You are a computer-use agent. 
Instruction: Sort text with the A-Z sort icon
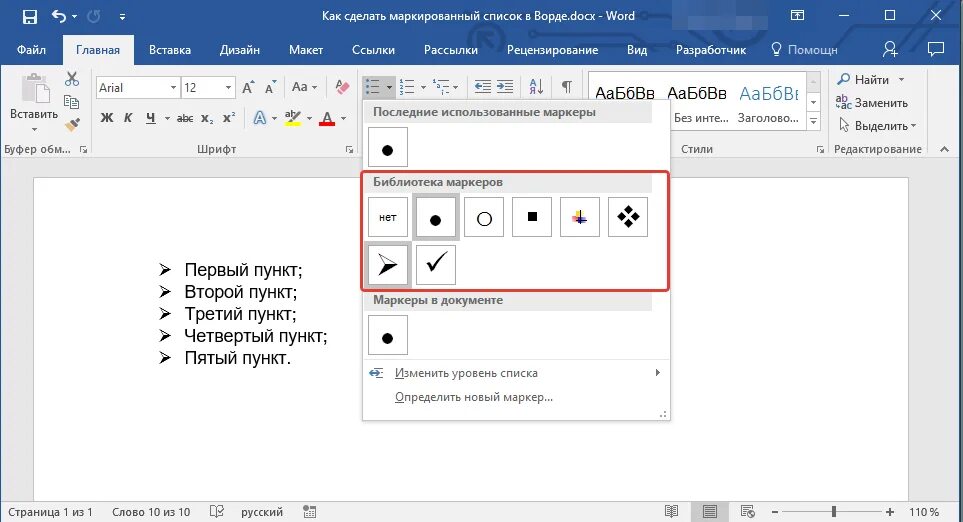pos(536,87)
